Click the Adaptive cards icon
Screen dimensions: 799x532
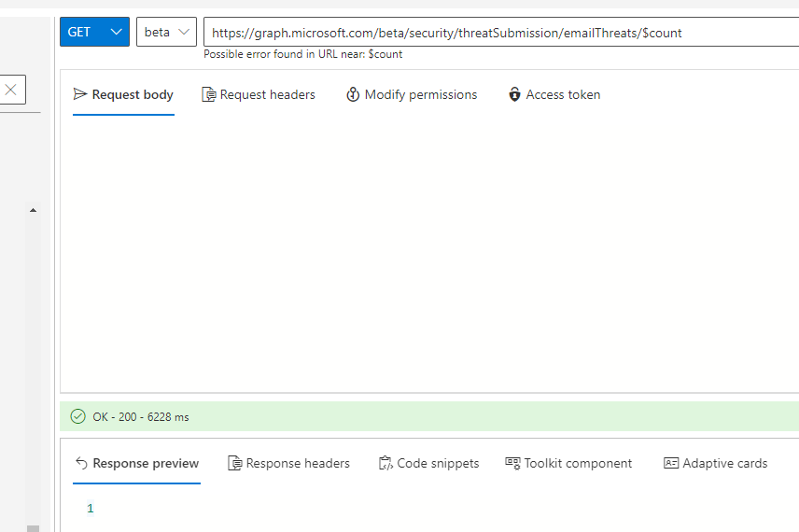click(x=671, y=463)
